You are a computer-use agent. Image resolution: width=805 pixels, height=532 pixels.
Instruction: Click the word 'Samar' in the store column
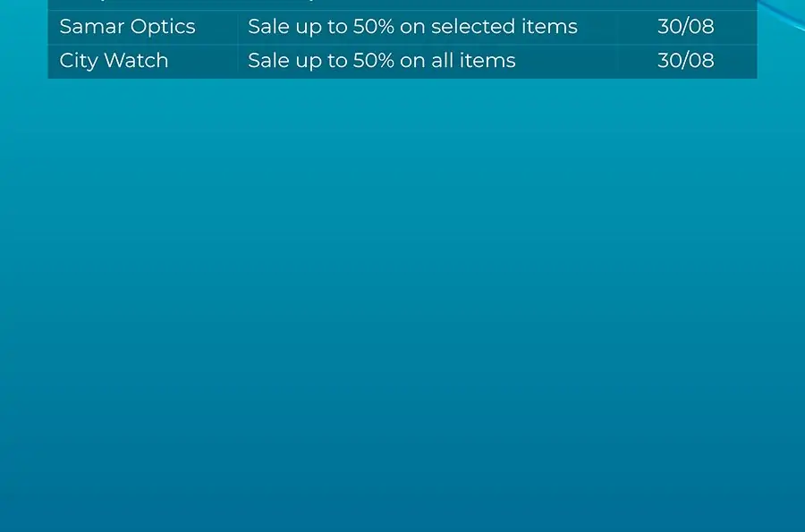point(92,27)
